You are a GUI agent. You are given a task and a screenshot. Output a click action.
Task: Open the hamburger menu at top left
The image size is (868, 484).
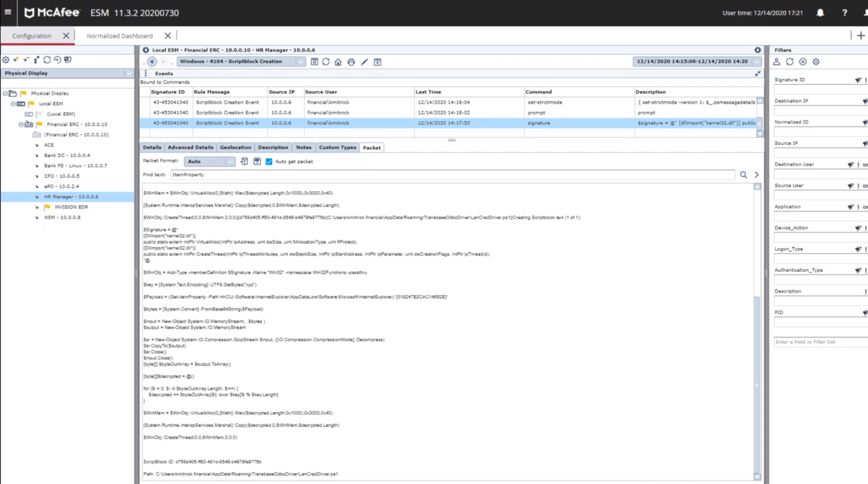tap(8, 12)
